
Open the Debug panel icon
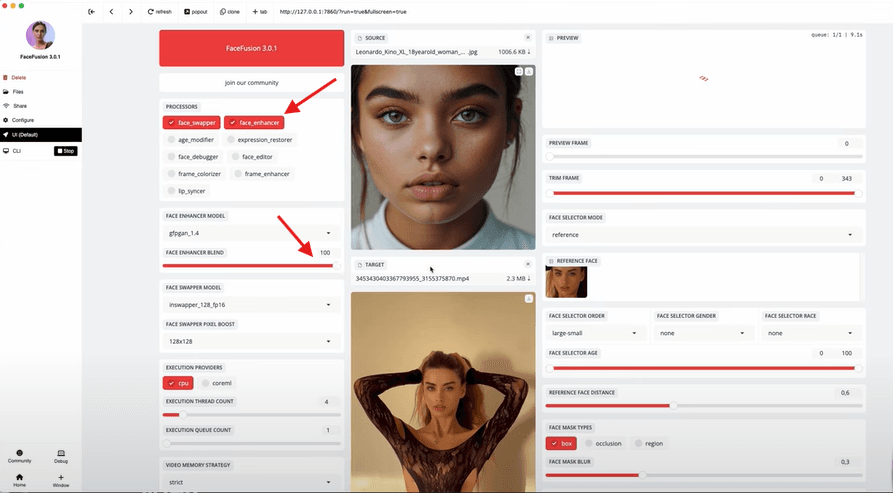pos(61,455)
